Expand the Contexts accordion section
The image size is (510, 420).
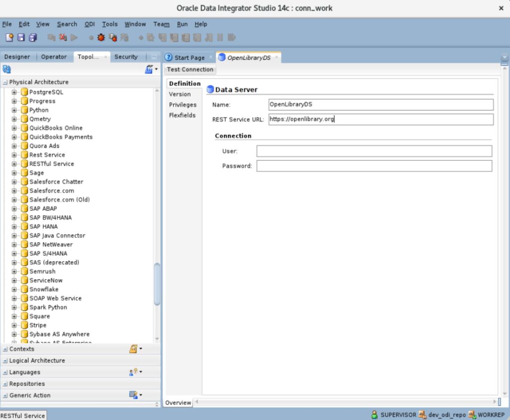tap(5, 349)
